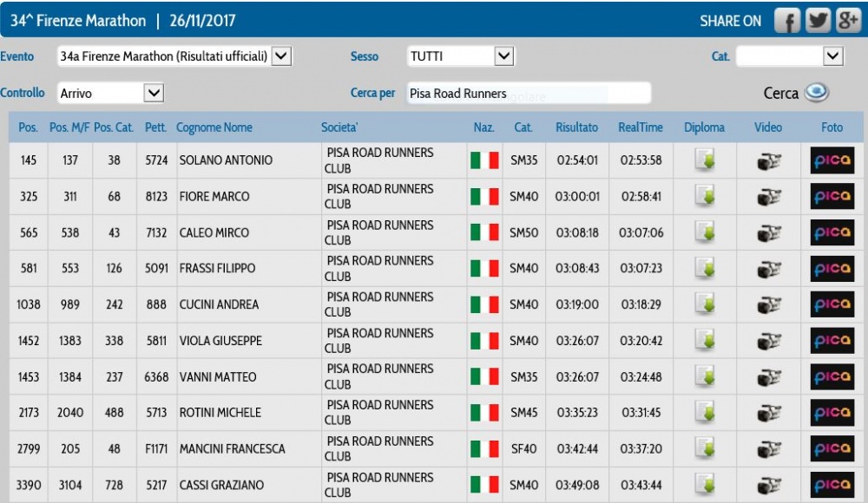868x503 pixels.
Task: Open Pica photos for FIORE MARCO
Action: pyautogui.click(x=832, y=197)
